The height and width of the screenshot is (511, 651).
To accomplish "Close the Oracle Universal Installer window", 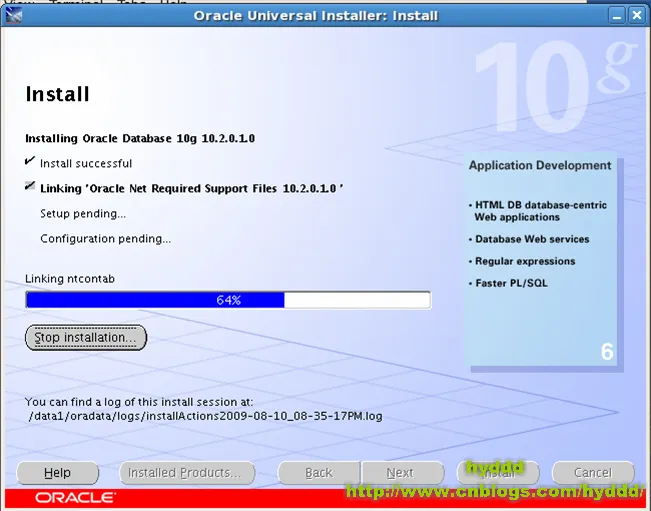I will tap(636, 16).
